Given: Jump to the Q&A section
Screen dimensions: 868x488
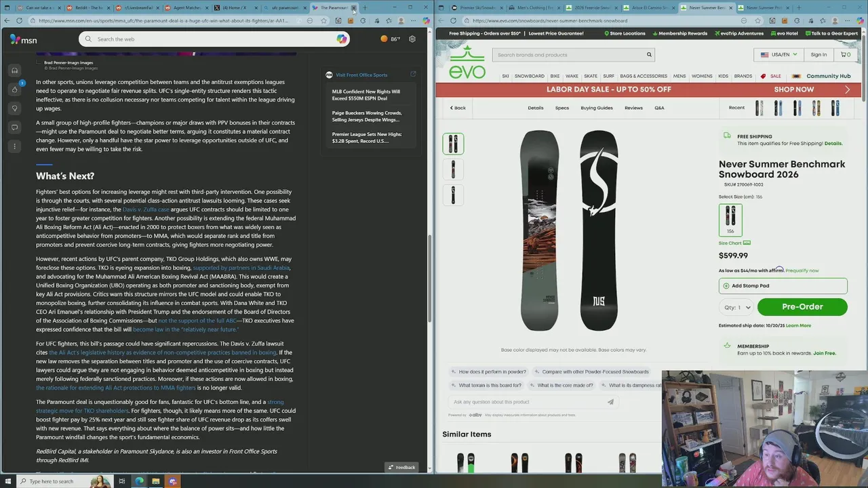Looking at the screenshot, I should click(x=659, y=108).
